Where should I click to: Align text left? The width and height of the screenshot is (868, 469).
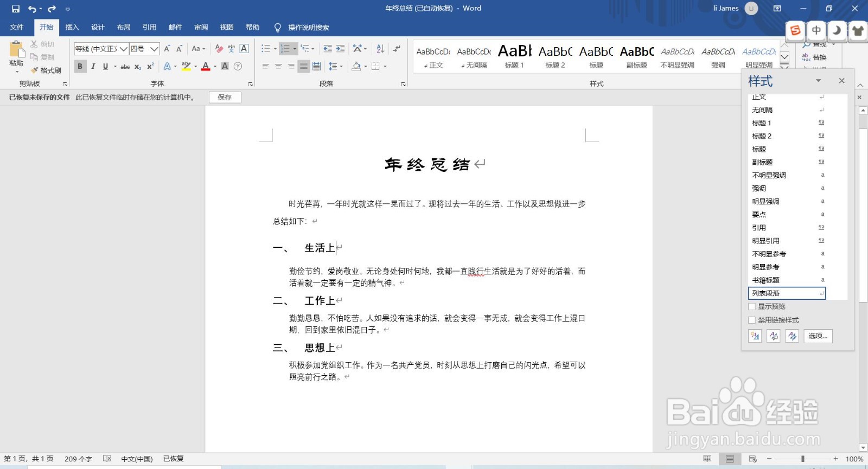pyautogui.click(x=265, y=66)
